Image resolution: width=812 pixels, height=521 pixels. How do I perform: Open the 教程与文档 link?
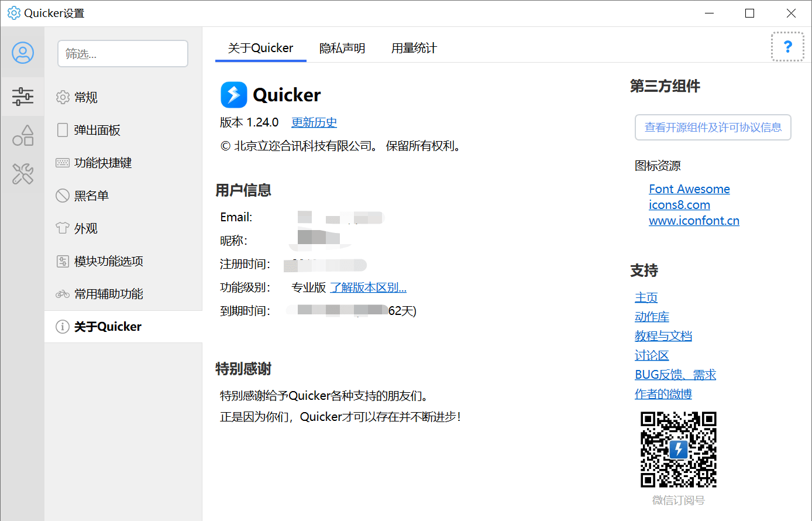(663, 336)
